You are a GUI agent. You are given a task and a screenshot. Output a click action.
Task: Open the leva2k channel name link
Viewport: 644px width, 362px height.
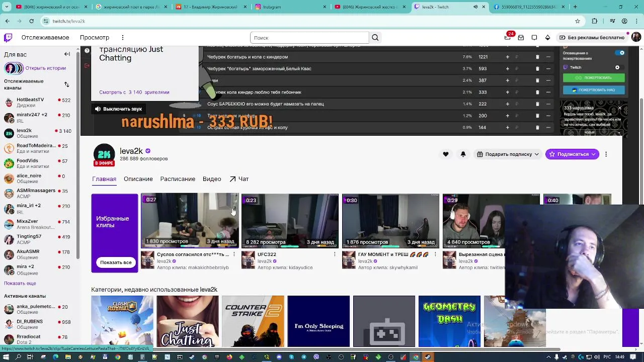point(131,151)
